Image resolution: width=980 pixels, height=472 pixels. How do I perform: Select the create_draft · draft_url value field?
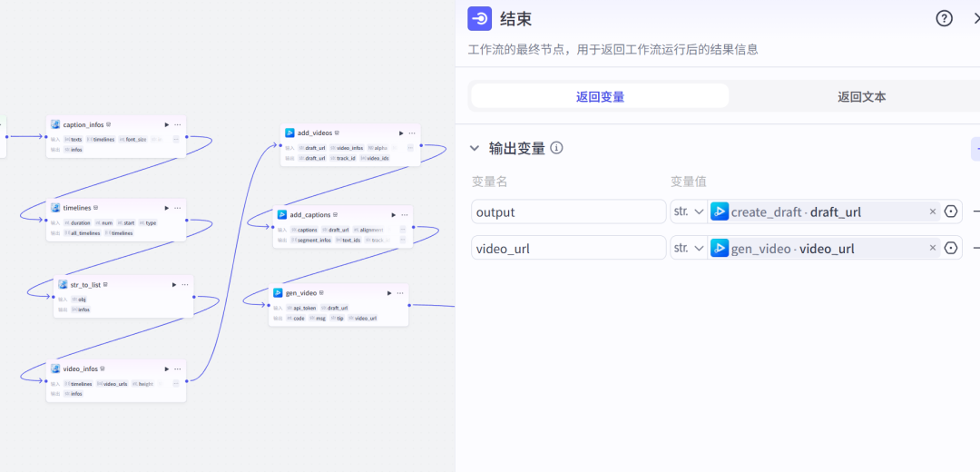pyautogui.click(x=824, y=211)
